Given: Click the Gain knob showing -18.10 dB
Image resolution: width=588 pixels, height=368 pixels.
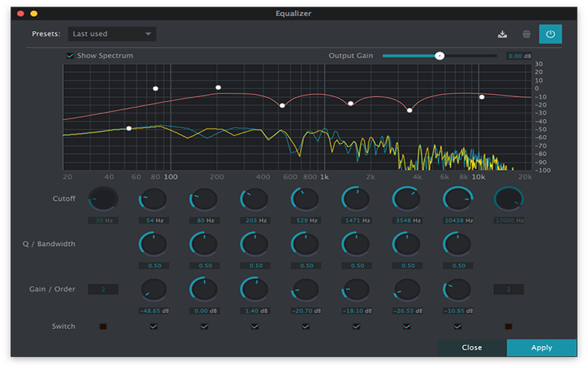Looking at the screenshot, I should 356,289.
